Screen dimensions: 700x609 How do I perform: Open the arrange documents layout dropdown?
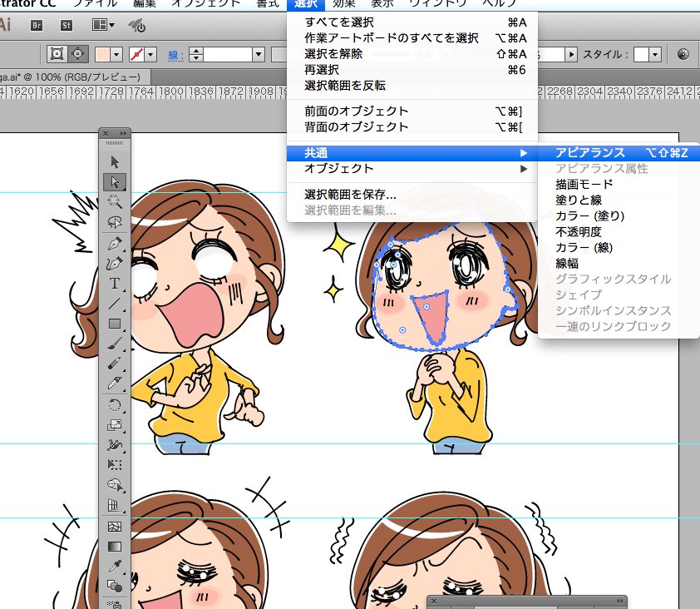[103, 25]
